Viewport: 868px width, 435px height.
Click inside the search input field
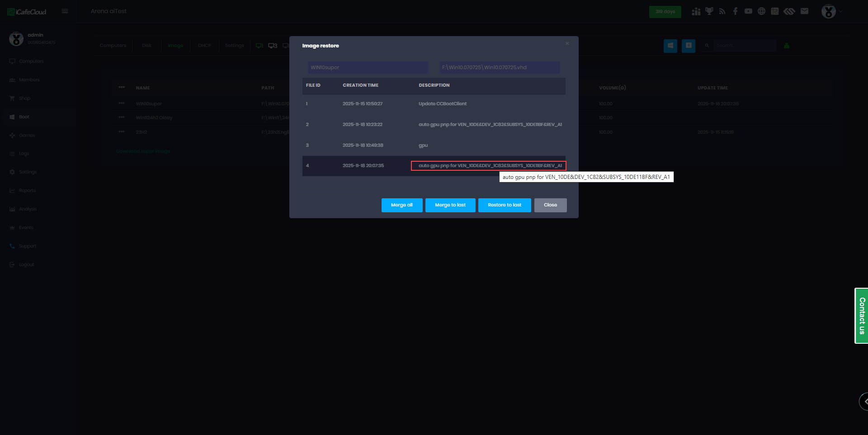[745, 45]
